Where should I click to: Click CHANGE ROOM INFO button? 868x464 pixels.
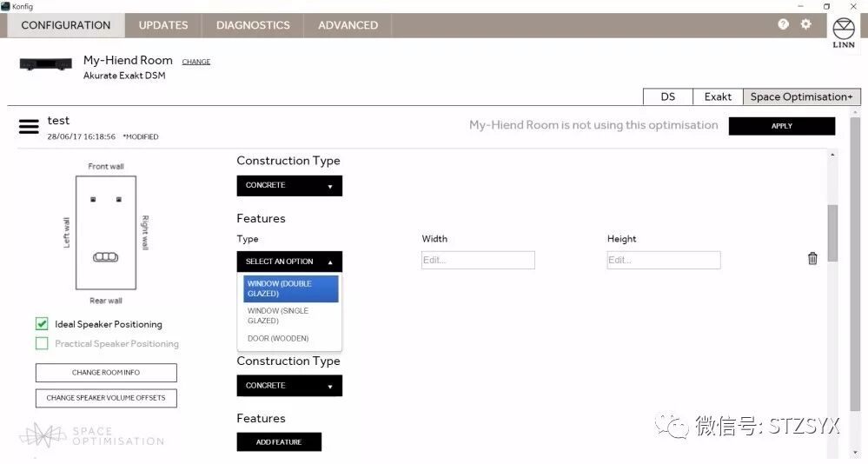[x=106, y=373]
